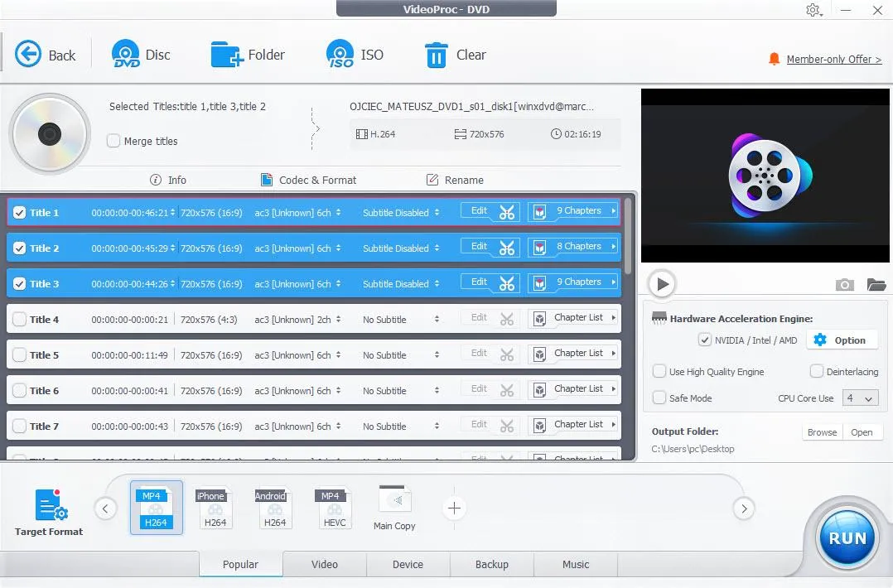Open the trim scissors tool for Title 1
This screenshot has height=588, width=893.
(508, 212)
